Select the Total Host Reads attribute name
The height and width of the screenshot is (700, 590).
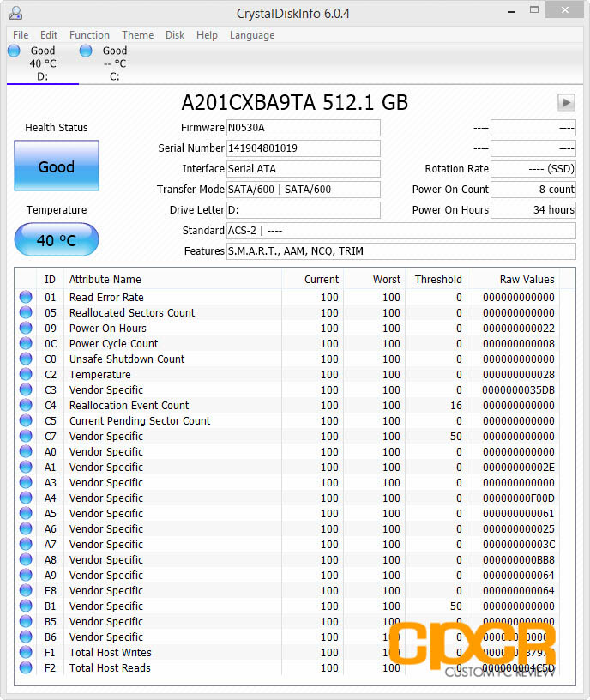pyautogui.click(x=110, y=668)
